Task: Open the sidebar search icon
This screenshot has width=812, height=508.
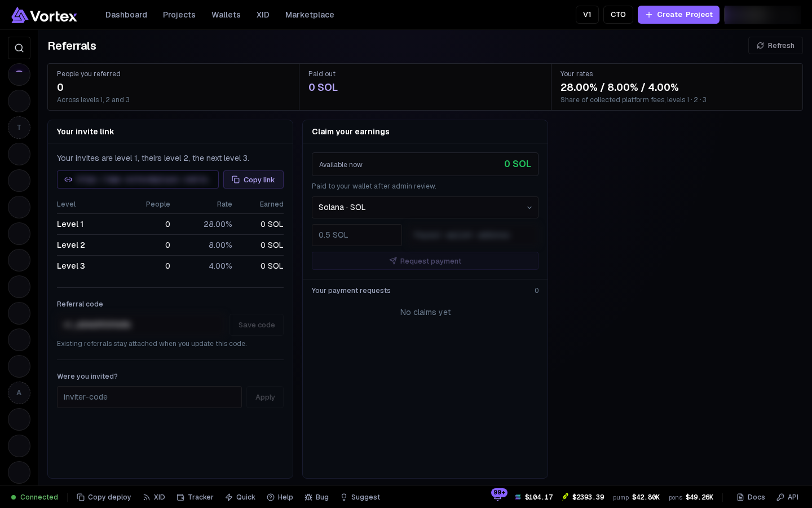Action: click(x=19, y=48)
